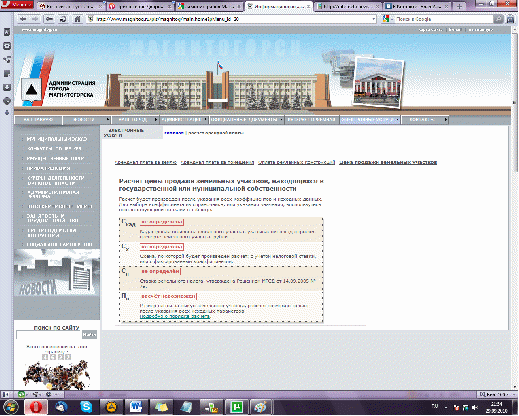
Task: Open the Notes panel in the Opera sidebar
Action: (7, 74)
